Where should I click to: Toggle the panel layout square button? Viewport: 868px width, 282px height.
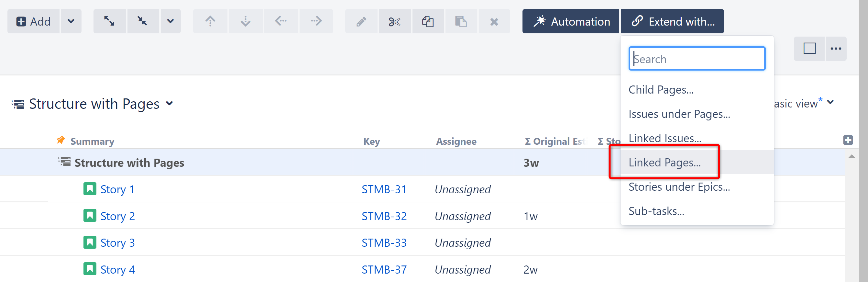809,49
